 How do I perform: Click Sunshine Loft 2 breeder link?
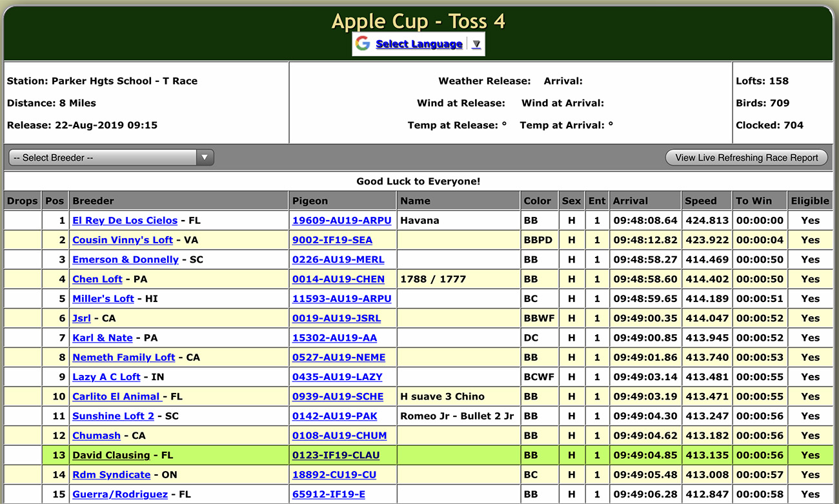click(x=113, y=416)
